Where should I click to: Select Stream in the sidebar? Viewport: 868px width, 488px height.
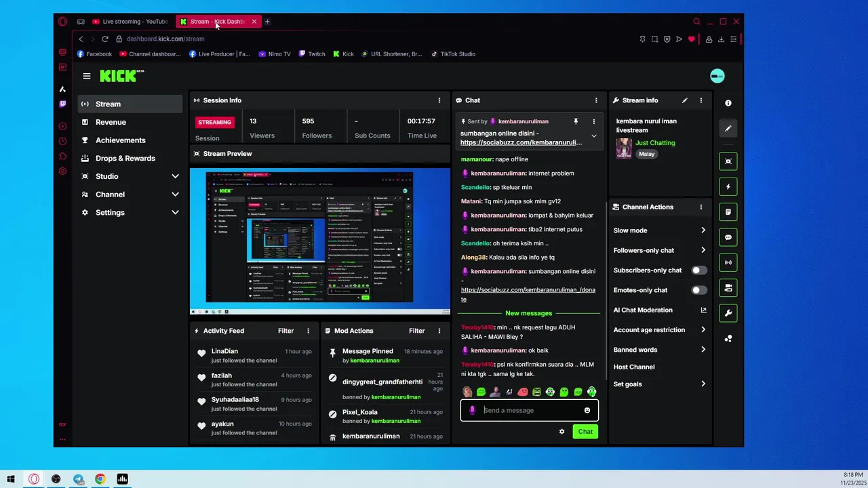[x=130, y=104]
